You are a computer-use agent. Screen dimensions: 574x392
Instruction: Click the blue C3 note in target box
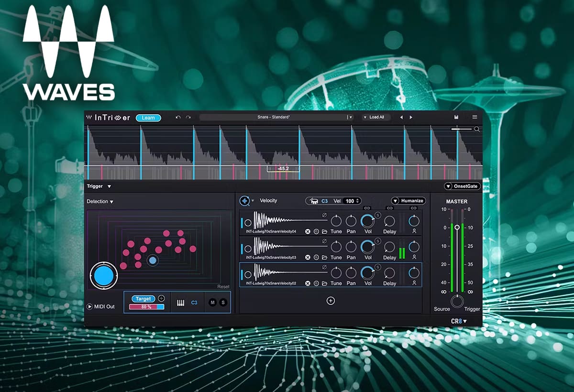194,303
